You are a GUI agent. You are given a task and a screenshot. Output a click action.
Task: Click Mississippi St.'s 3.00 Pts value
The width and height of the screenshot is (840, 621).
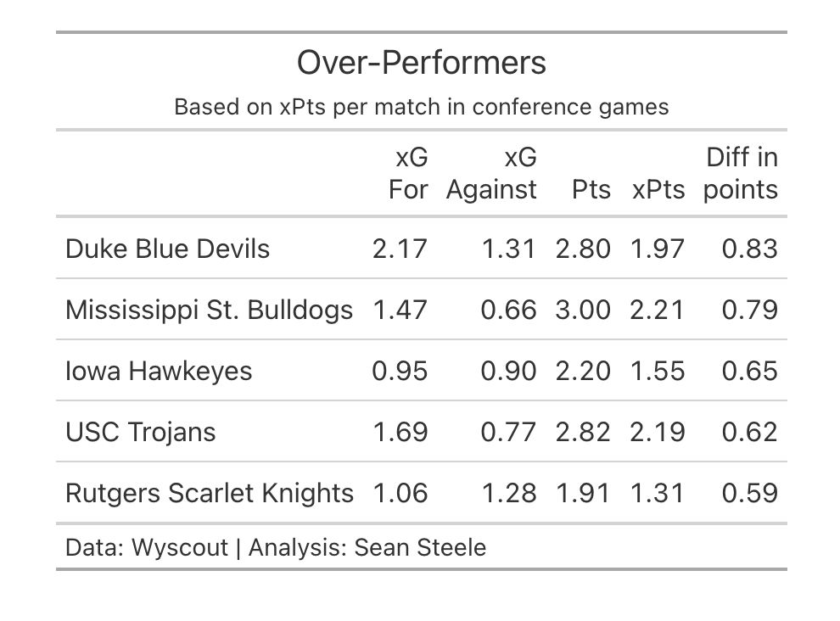583,310
